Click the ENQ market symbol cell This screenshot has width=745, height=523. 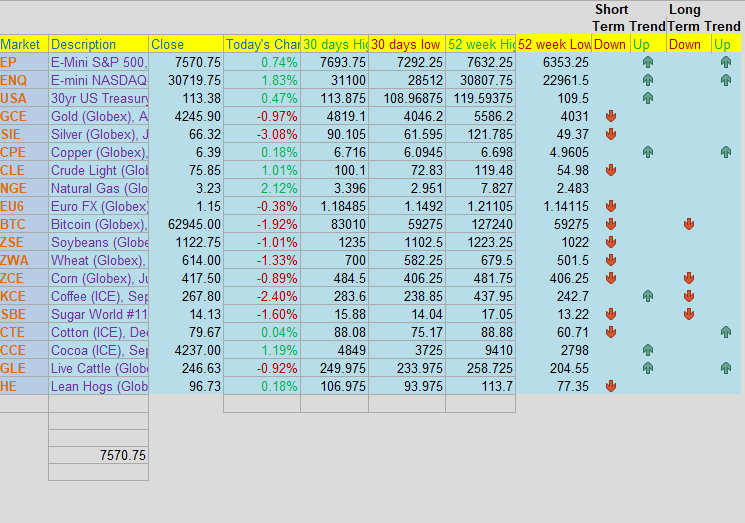coord(24,80)
